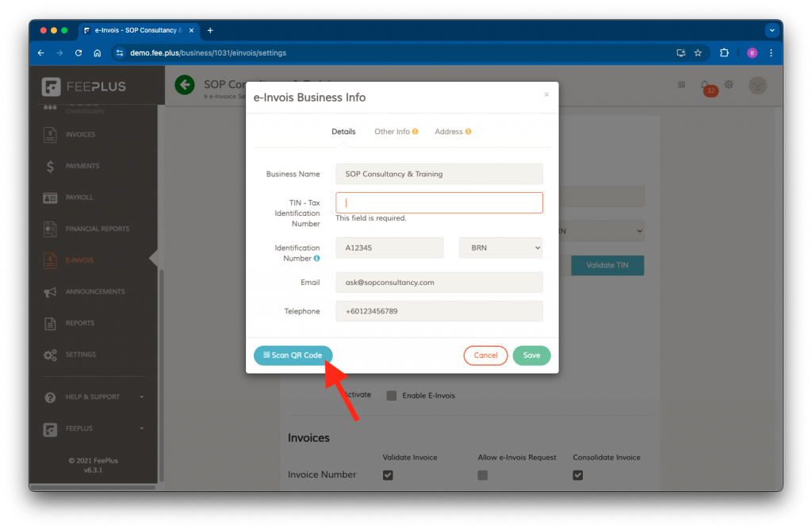Viewport: 812px width, 530px height.
Task: Close the e-Invois Business Info dialog
Action: [546, 94]
